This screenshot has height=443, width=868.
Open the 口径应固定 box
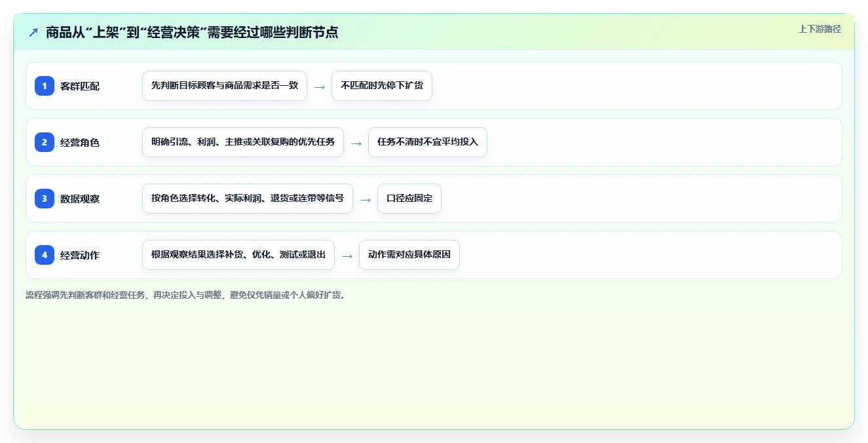pos(409,199)
